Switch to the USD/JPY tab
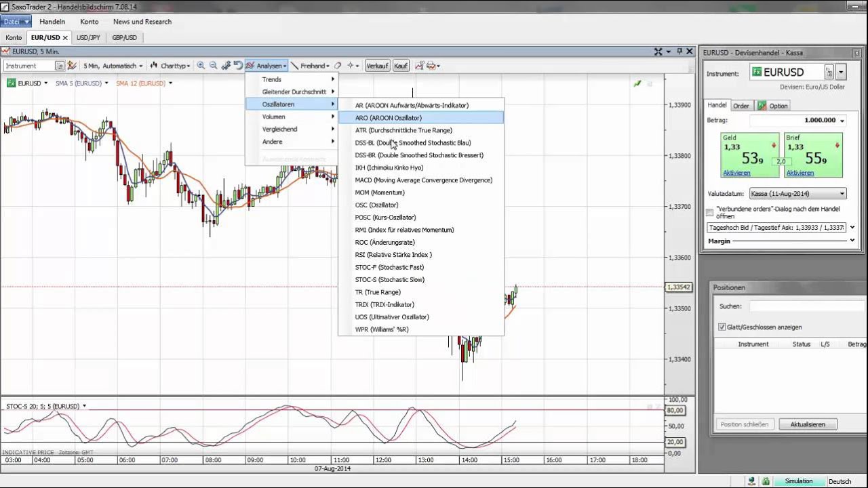The image size is (868, 488). coord(88,38)
